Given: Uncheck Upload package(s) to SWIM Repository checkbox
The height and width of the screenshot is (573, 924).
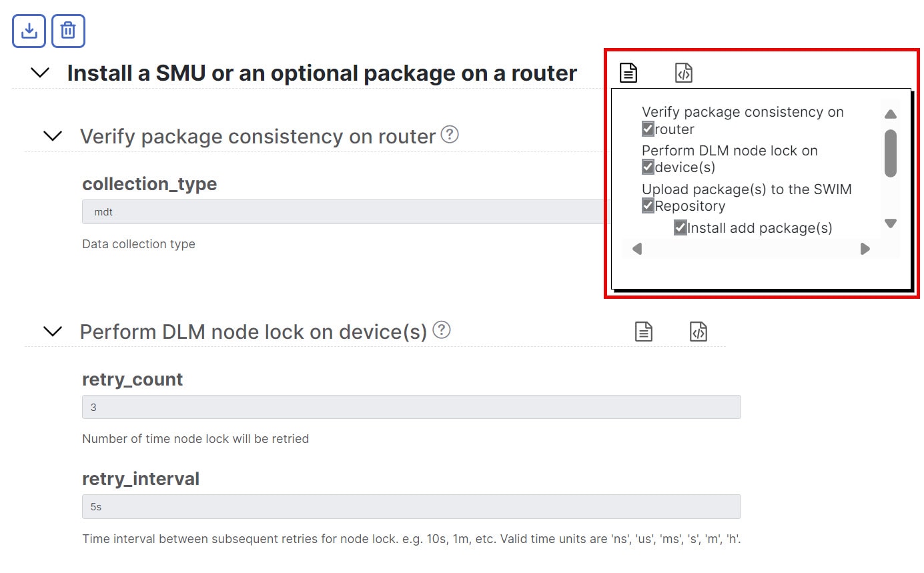Looking at the screenshot, I should (x=648, y=205).
